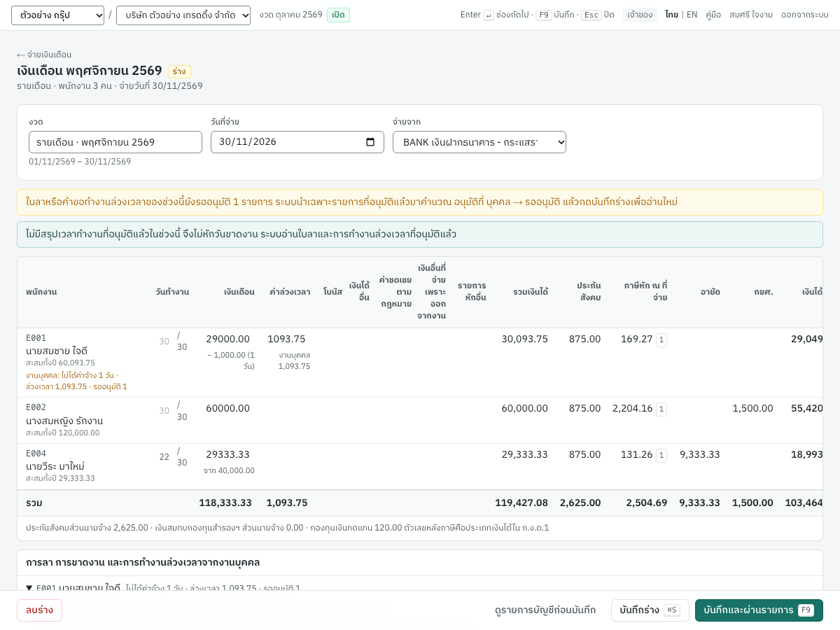Image resolution: width=840 pixels, height=630 pixels.
Task: Click the tax badge beside 169.27
Action: 661,339
